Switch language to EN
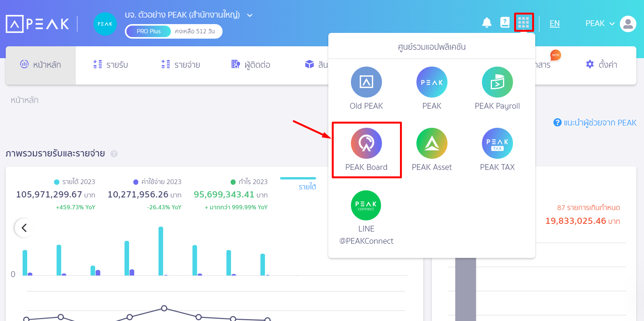 [x=554, y=24]
